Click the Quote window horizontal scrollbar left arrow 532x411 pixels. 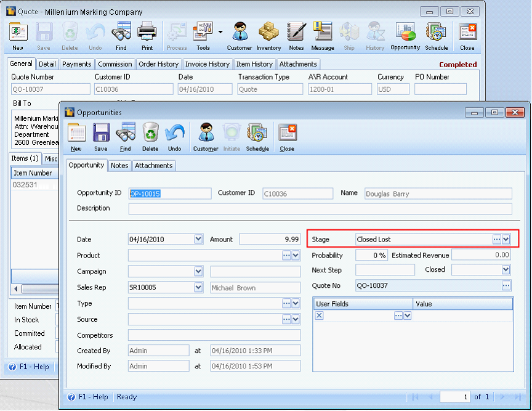coord(16,289)
